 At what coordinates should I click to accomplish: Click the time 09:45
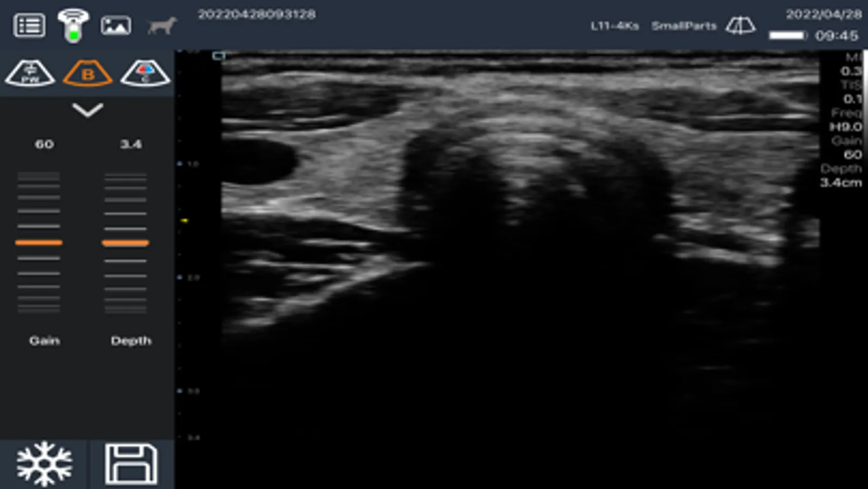837,36
